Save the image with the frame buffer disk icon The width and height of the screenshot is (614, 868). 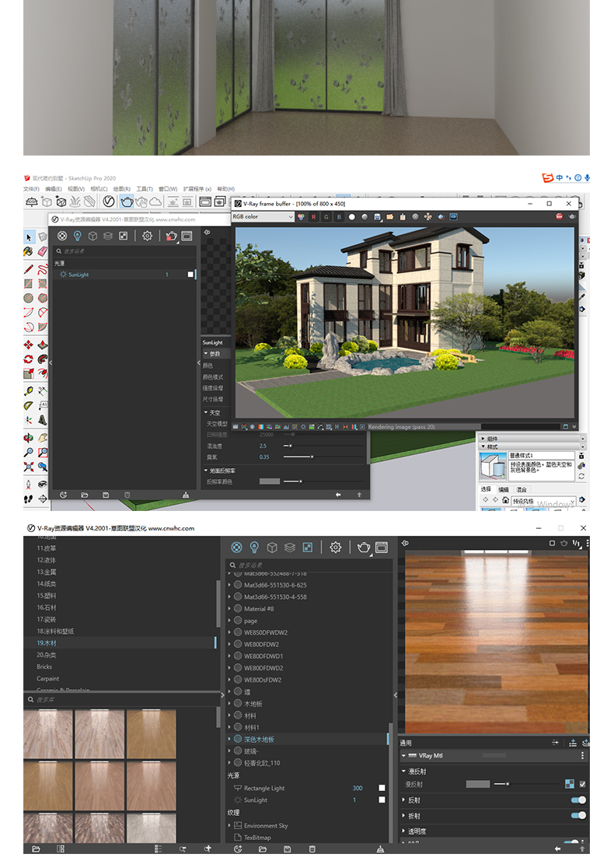point(377,217)
